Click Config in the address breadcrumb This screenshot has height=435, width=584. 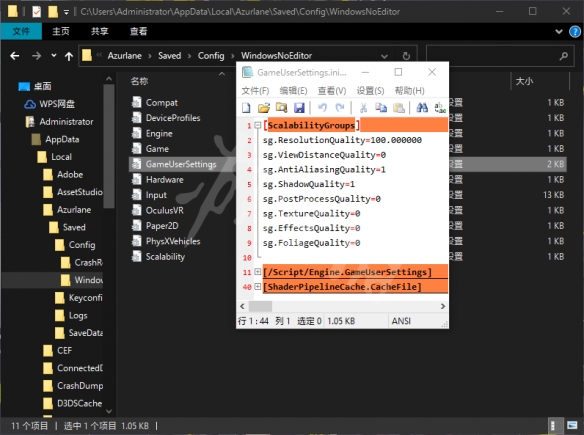211,56
